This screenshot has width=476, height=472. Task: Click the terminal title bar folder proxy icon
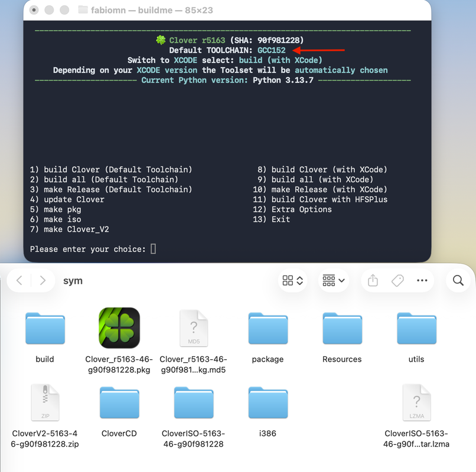point(83,9)
